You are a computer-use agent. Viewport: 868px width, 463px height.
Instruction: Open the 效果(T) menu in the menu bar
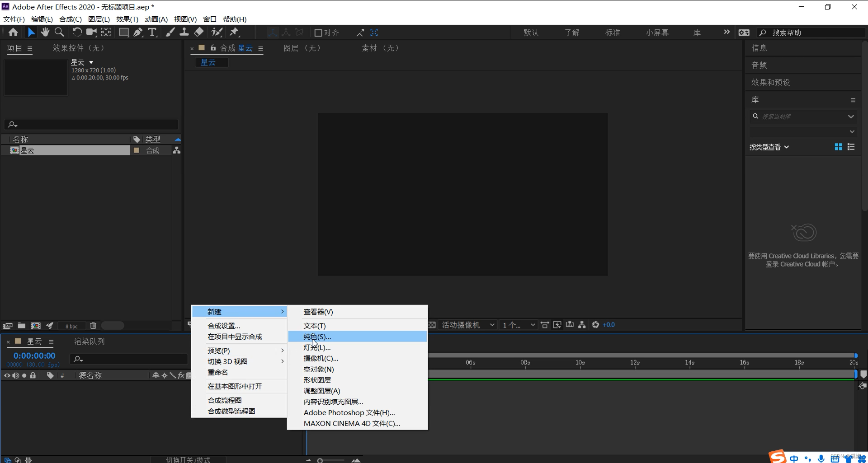[x=127, y=19]
